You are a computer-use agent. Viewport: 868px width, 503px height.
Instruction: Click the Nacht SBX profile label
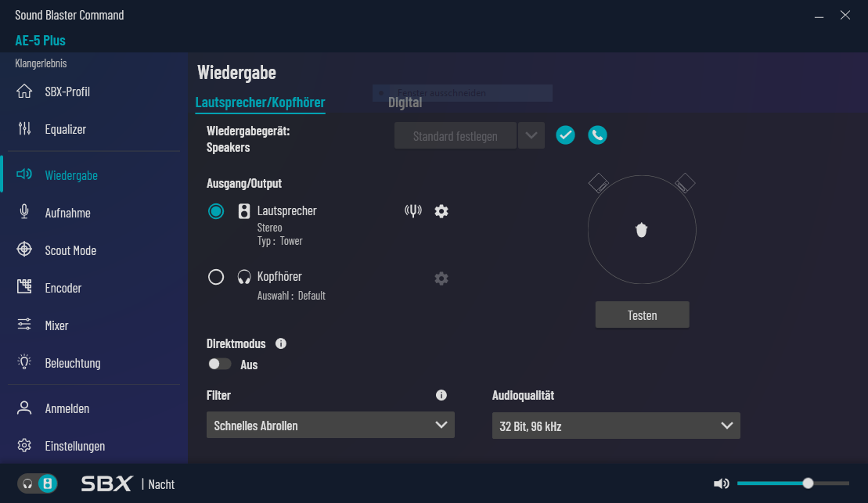(161, 484)
